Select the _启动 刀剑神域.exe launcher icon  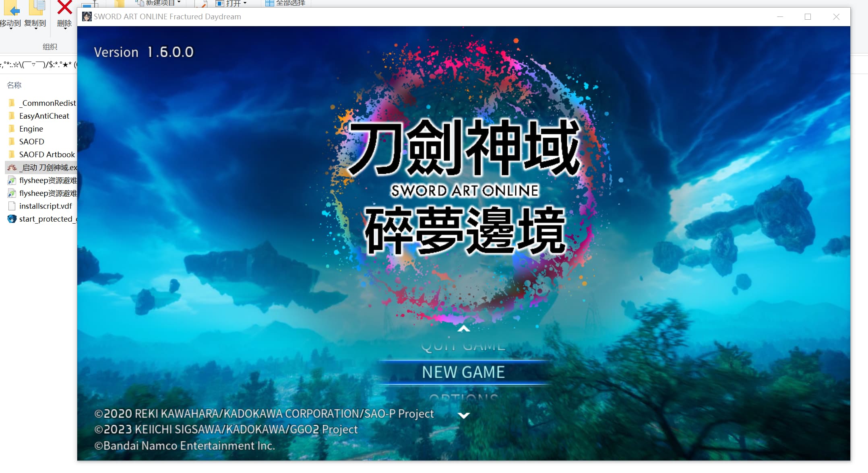pos(12,167)
